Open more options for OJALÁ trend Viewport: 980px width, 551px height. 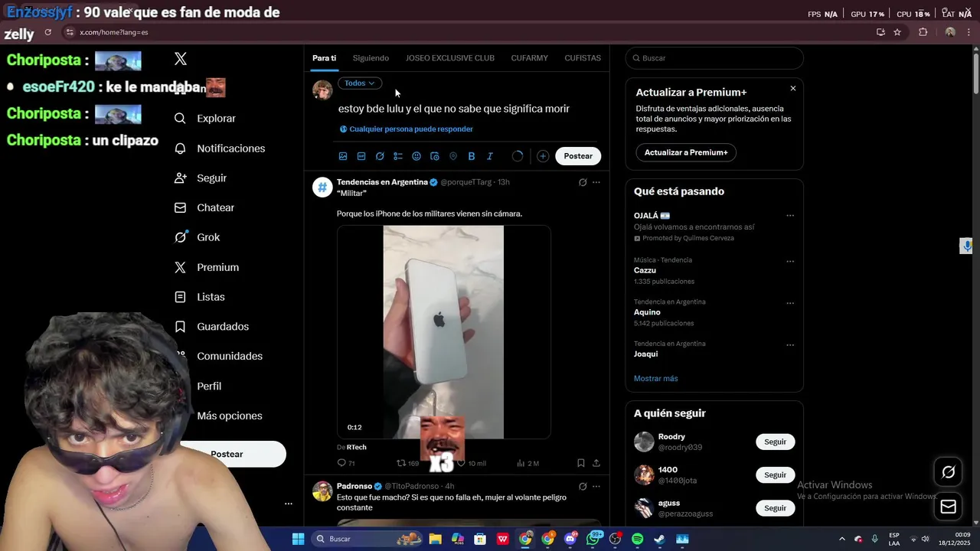click(x=790, y=216)
